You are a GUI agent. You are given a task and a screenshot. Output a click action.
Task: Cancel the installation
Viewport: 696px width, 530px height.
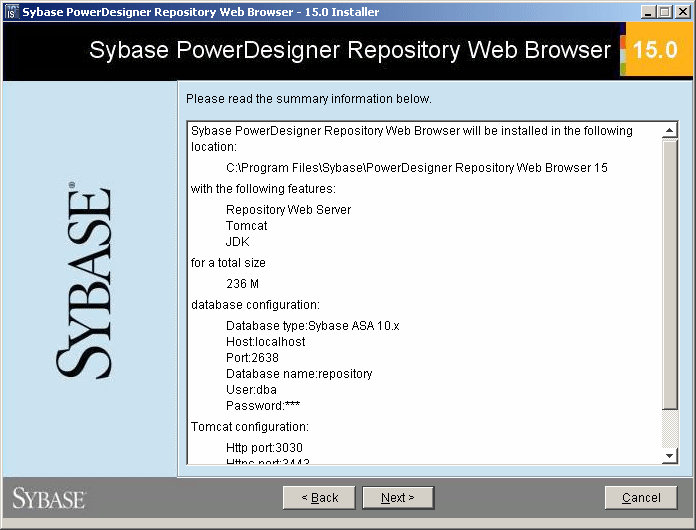click(x=641, y=498)
